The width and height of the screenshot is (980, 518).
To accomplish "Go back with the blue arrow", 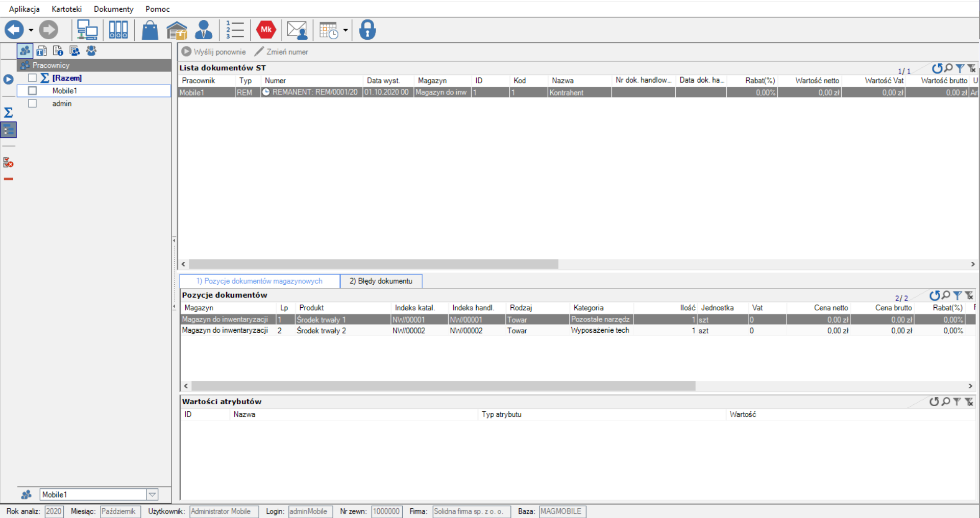I will pyautogui.click(x=14, y=30).
